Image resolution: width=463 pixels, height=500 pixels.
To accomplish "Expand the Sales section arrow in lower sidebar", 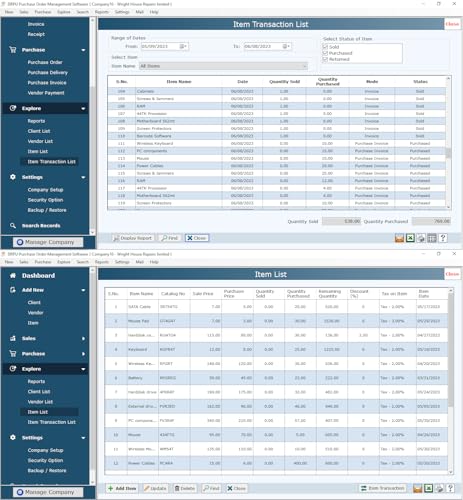I will (83, 339).
